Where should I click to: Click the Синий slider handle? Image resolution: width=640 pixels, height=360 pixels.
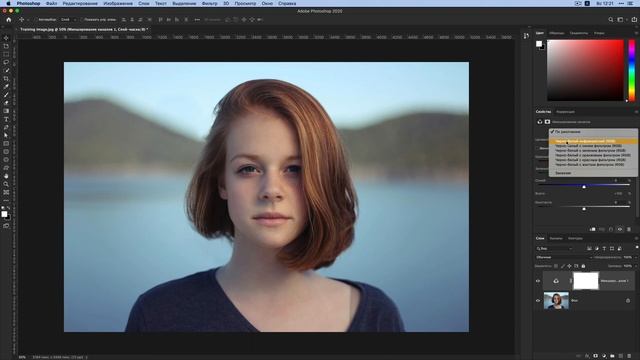pos(584,187)
